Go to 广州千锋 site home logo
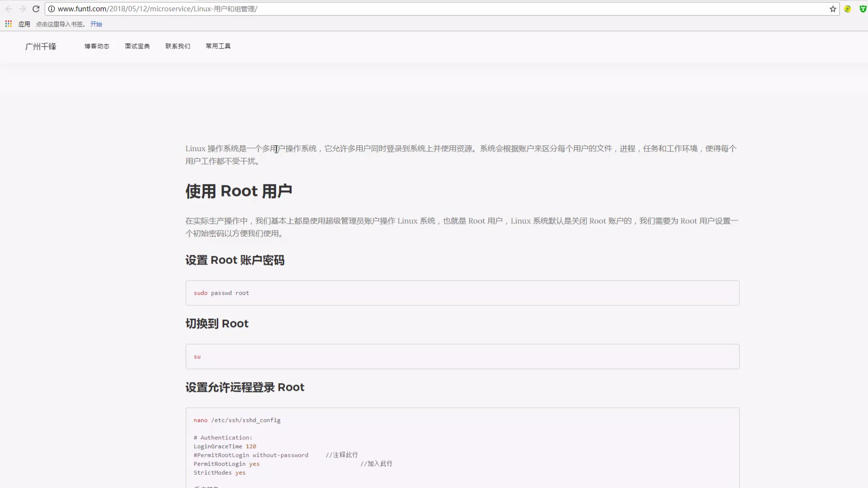 41,47
